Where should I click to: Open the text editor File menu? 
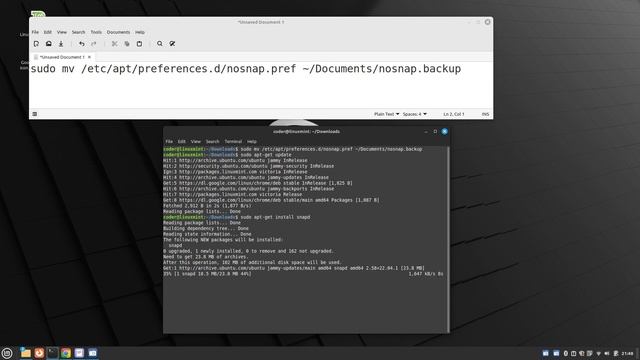(35, 32)
